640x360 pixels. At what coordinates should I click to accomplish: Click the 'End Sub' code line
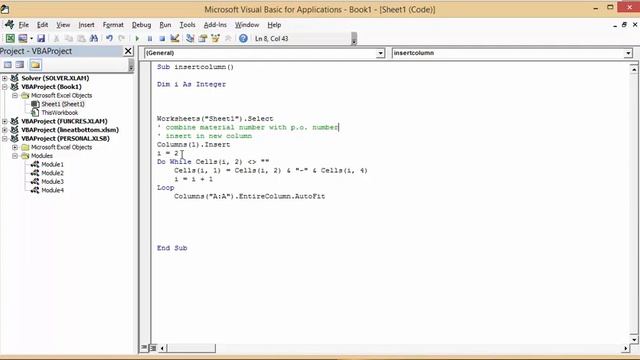[172, 248]
